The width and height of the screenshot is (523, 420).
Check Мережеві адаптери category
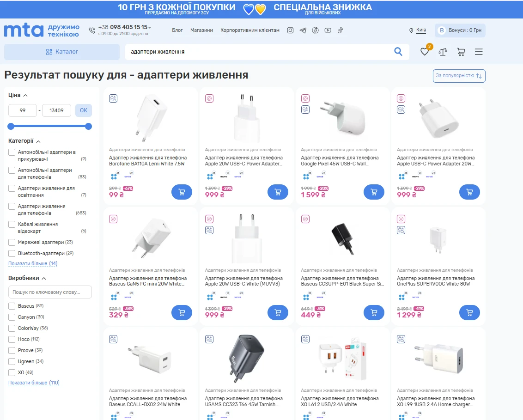pos(12,242)
